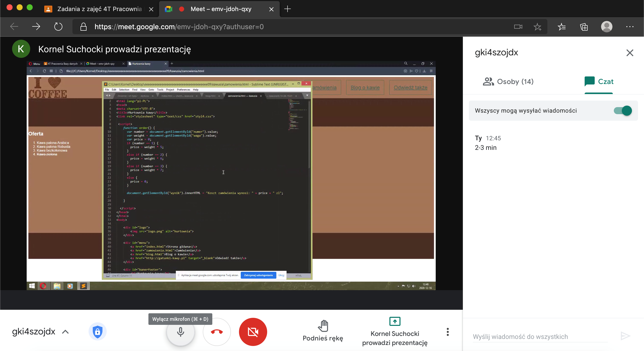
Task: Open the collections icon
Action: [584, 27]
